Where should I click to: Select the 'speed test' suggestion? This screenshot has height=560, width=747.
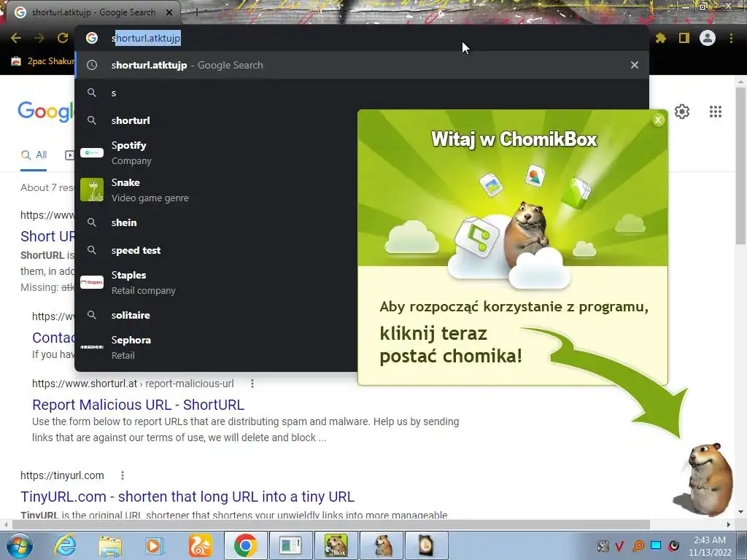tap(215, 250)
